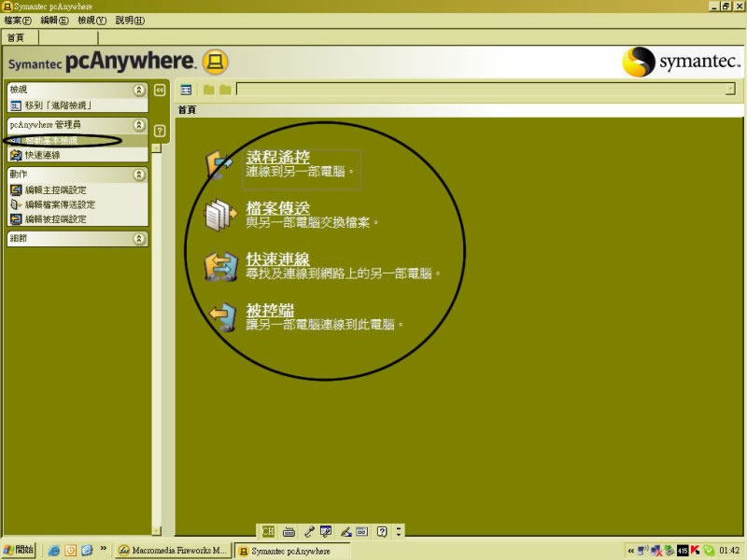The image size is (747, 560).
Task: Click the taskbar clock showing 01:42
Action: tap(729, 551)
